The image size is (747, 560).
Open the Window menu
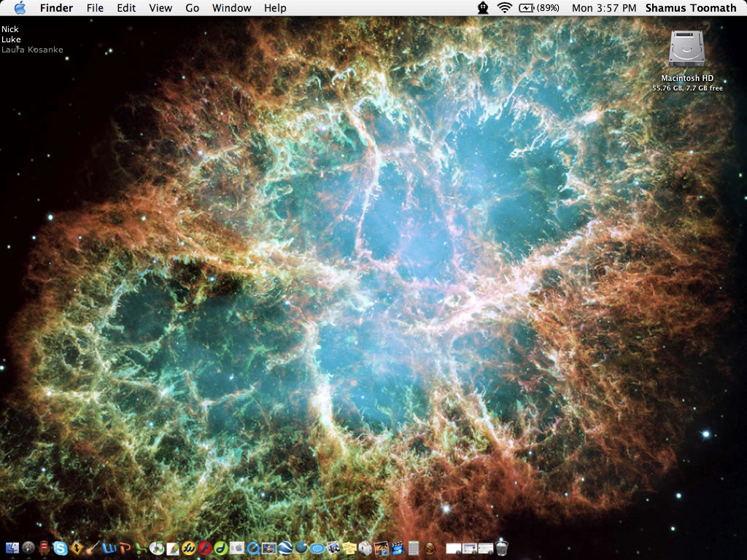coord(231,8)
